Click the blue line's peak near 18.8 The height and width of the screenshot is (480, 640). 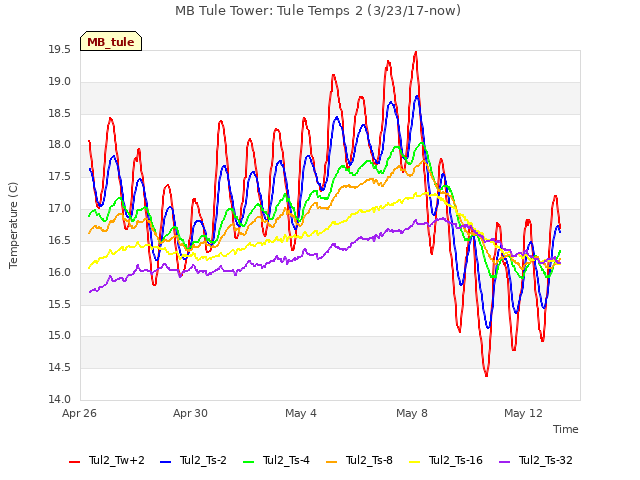point(417,96)
